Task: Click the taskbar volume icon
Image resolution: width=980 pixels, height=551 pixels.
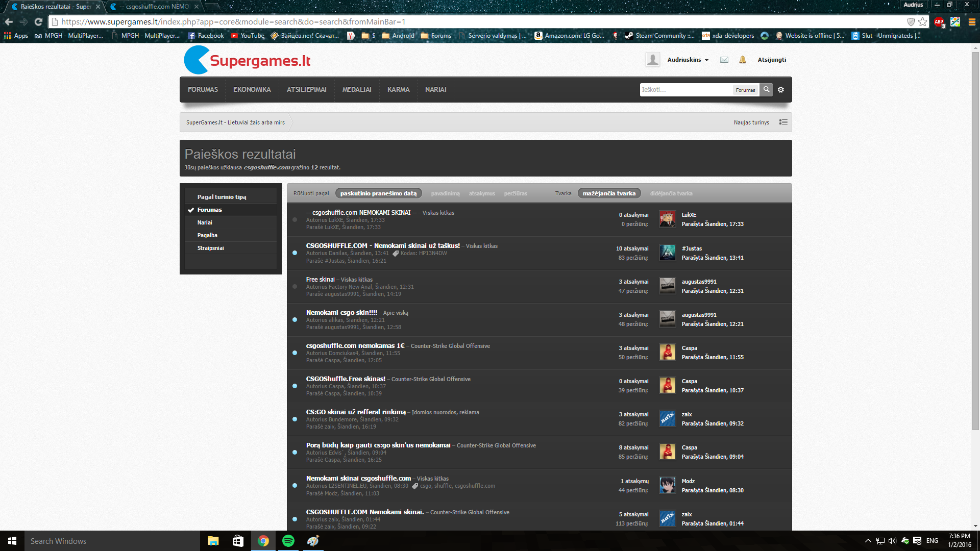Action: pos(892,541)
